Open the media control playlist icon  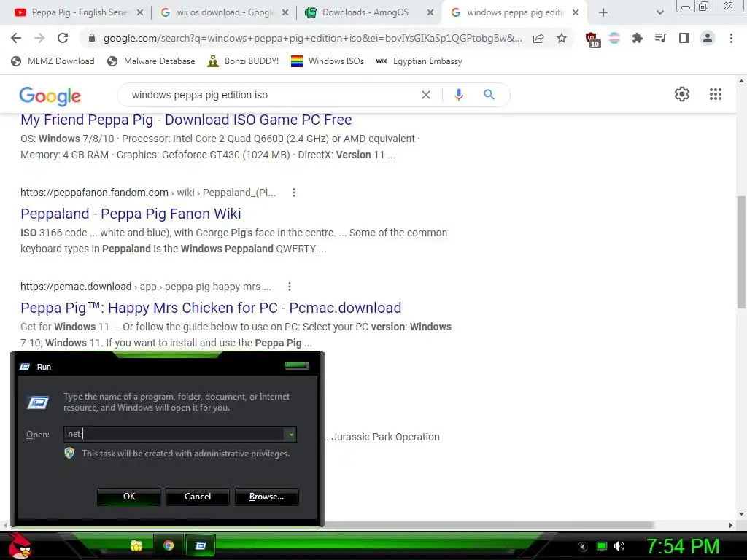[660, 38]
